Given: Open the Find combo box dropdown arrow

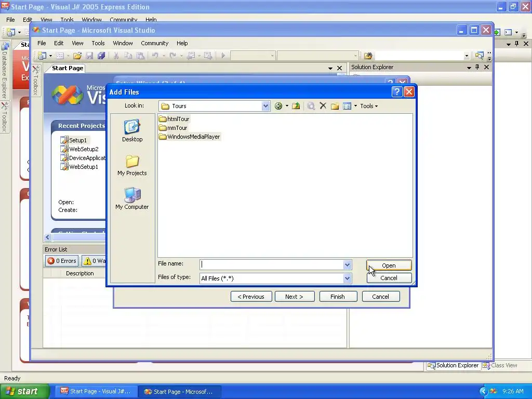Looking at the screenshot, I should pyautogui.click(x=467, y=56).
